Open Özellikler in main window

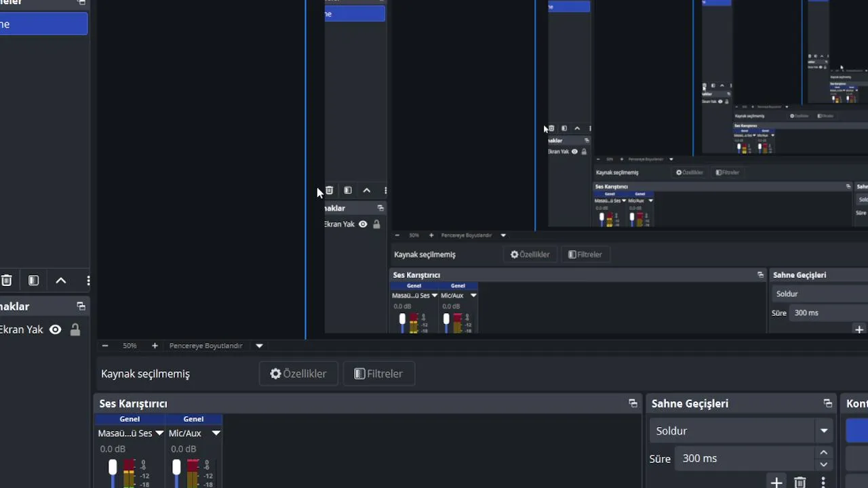pos(298,373)
